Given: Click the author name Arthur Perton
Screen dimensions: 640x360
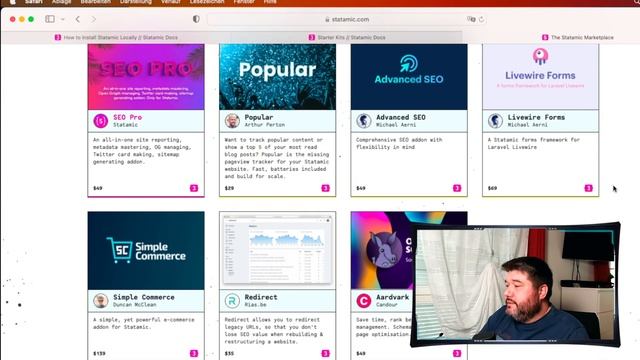Looking at the screenshot, I should coord(264,125).
